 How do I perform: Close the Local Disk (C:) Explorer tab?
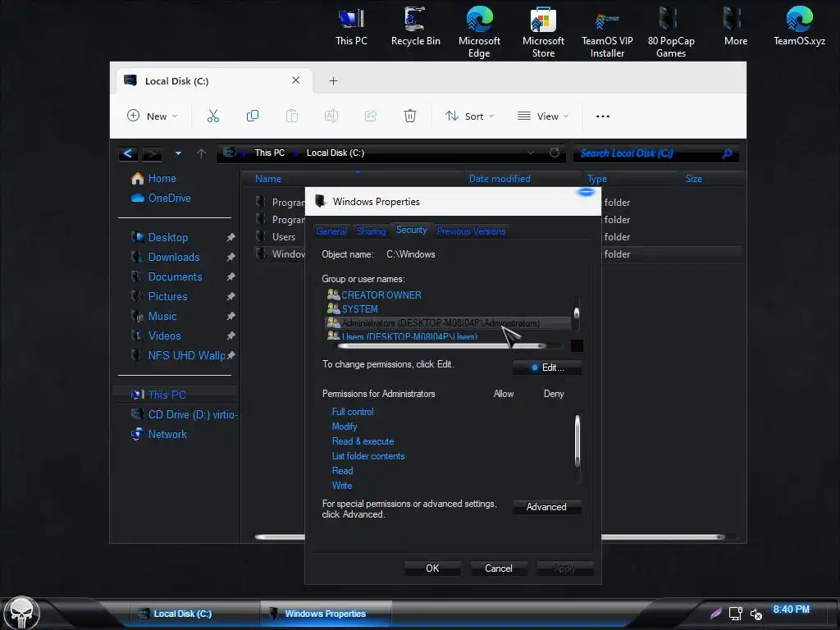295,80
